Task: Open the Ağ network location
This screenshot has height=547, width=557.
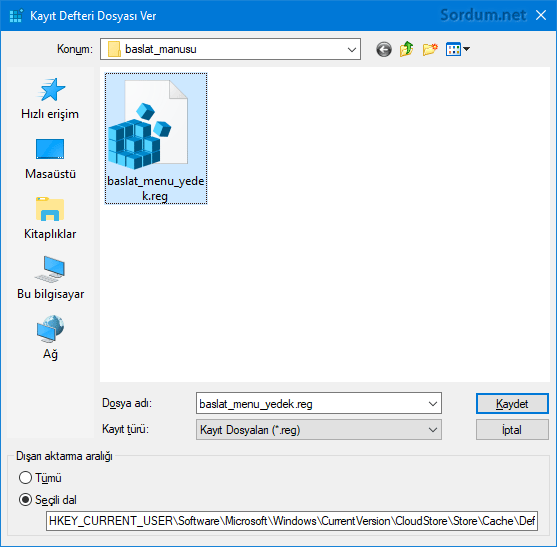Action: pos(50,338)
